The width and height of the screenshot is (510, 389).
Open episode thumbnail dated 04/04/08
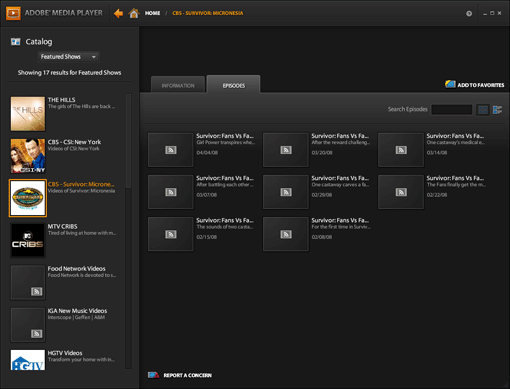click(171, 150)
